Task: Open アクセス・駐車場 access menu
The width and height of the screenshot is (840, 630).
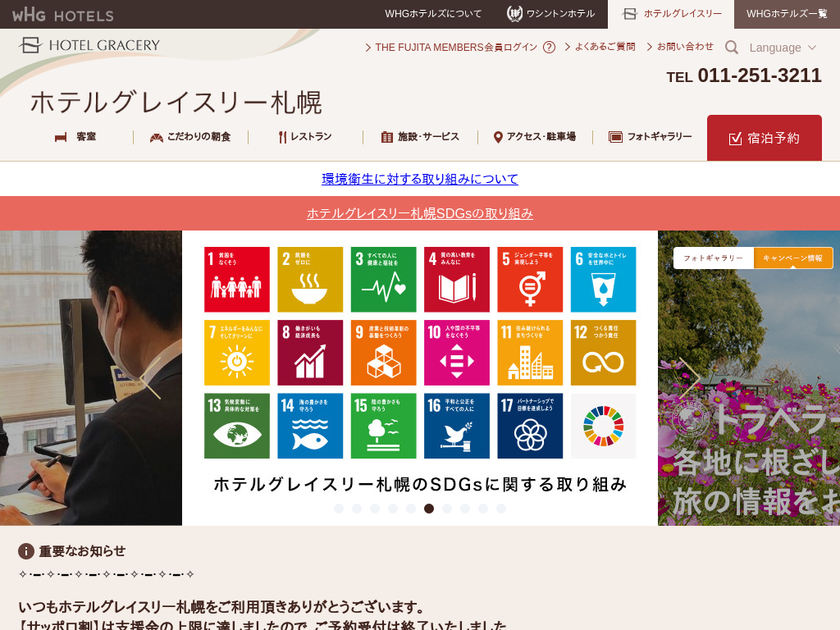Action: 535,137
